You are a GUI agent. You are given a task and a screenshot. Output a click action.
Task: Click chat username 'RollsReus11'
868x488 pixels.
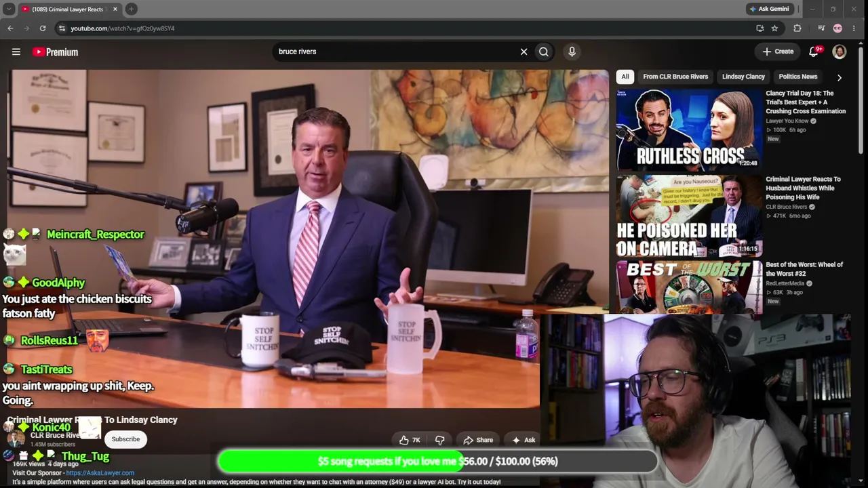pyautogui.click(x=49, y=340)
